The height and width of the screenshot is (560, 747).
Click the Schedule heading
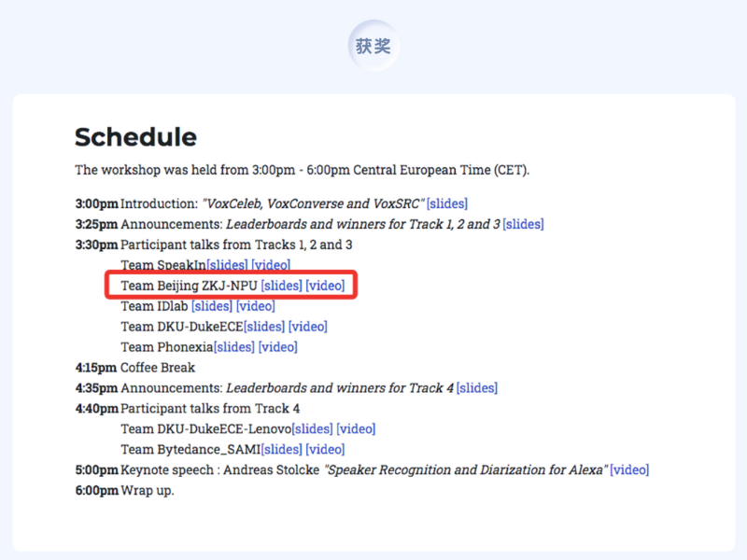tap(135, 137)
